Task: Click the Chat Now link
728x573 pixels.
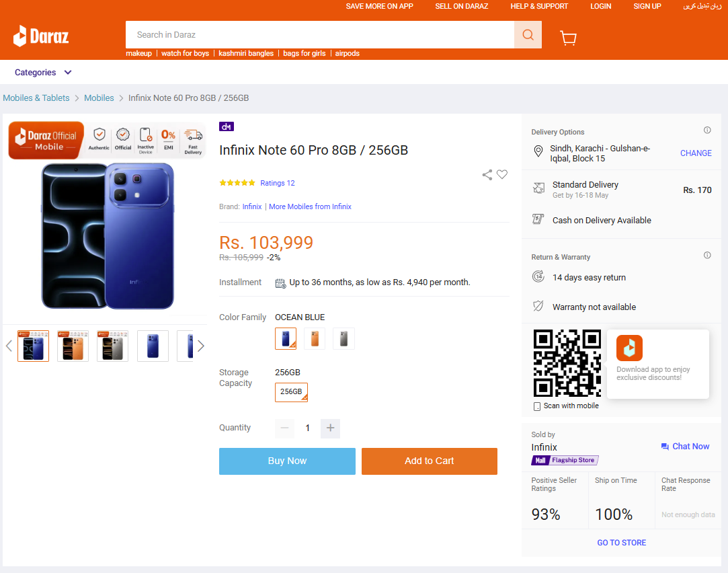Action: [690, 447]
